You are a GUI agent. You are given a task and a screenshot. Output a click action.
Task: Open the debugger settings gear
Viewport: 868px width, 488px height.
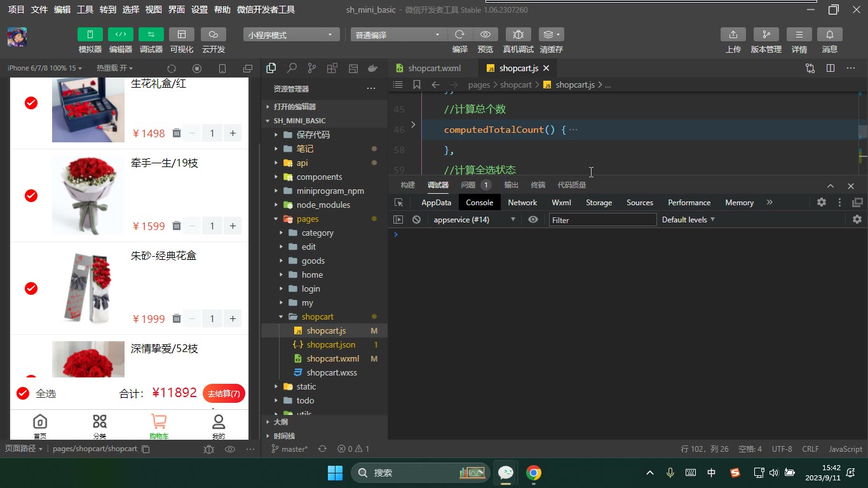pyautogui.click(x=822, y=202)
